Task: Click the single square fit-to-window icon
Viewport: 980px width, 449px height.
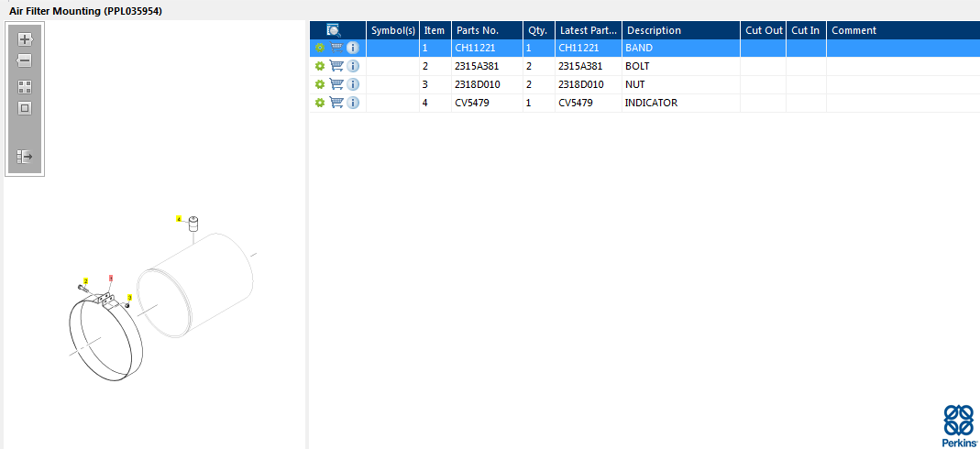Action: pos(25,109)
